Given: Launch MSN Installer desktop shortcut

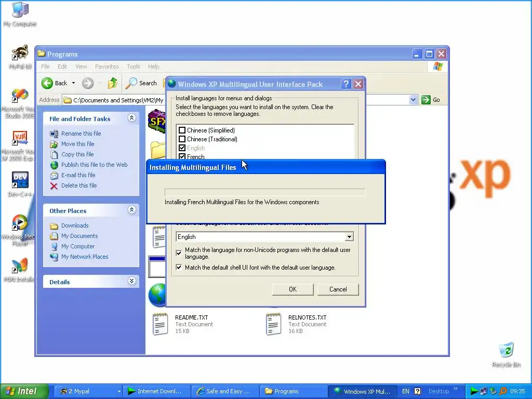Looking at the screenshot, I should pyautogui.click(x=19, y=270).
